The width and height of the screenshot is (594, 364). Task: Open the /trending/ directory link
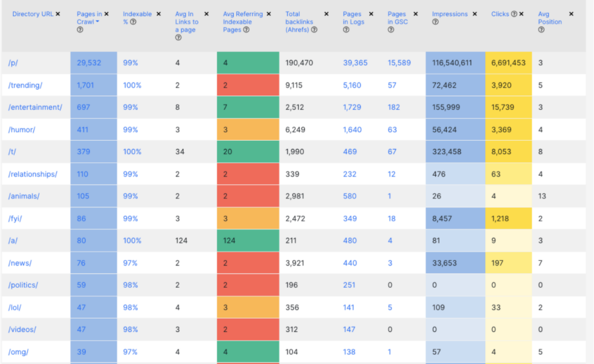pos(25,85)
